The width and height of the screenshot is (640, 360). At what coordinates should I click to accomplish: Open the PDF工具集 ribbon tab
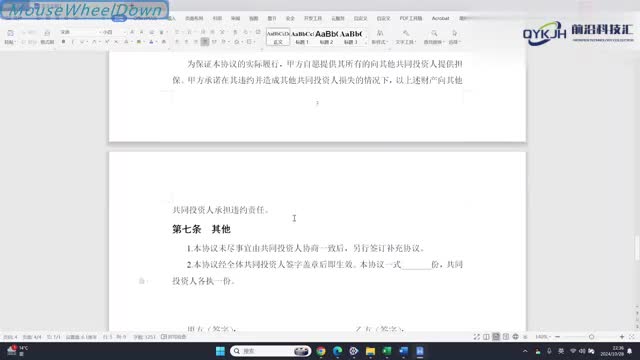(411, 18)
